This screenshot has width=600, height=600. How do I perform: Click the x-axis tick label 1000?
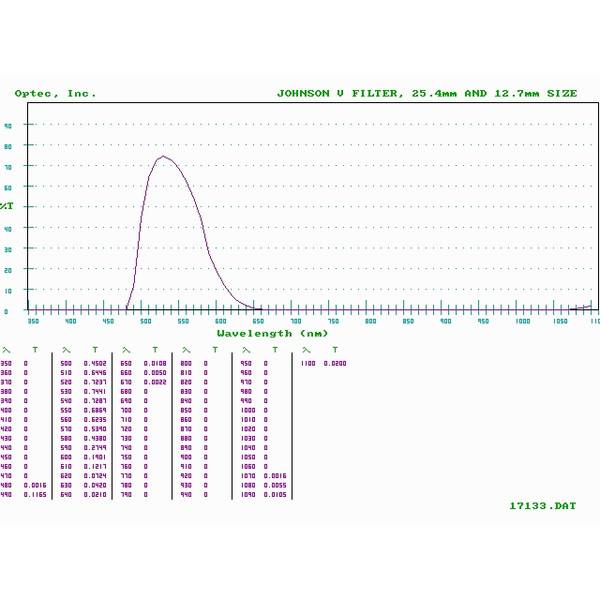coord(522,321)
